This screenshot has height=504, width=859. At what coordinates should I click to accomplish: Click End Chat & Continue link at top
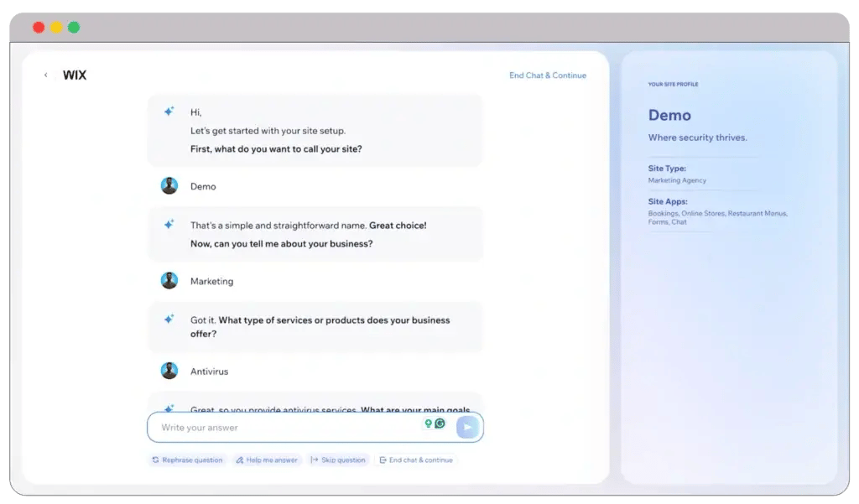coord(547,75)
